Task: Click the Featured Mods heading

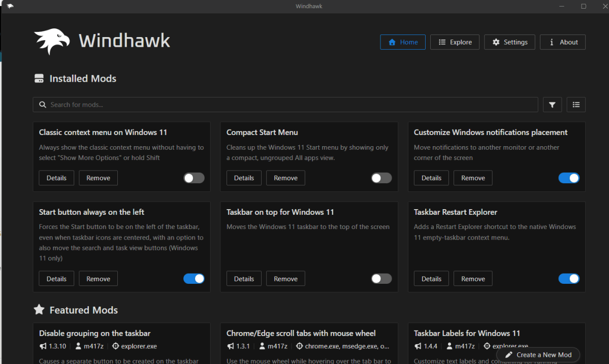Action: 83,310
